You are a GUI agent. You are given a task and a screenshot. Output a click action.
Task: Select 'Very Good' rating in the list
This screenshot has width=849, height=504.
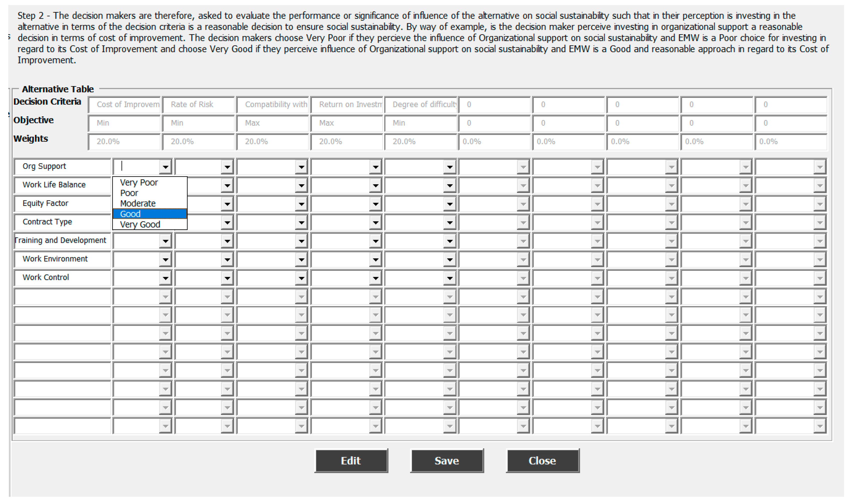click(140, 224)
